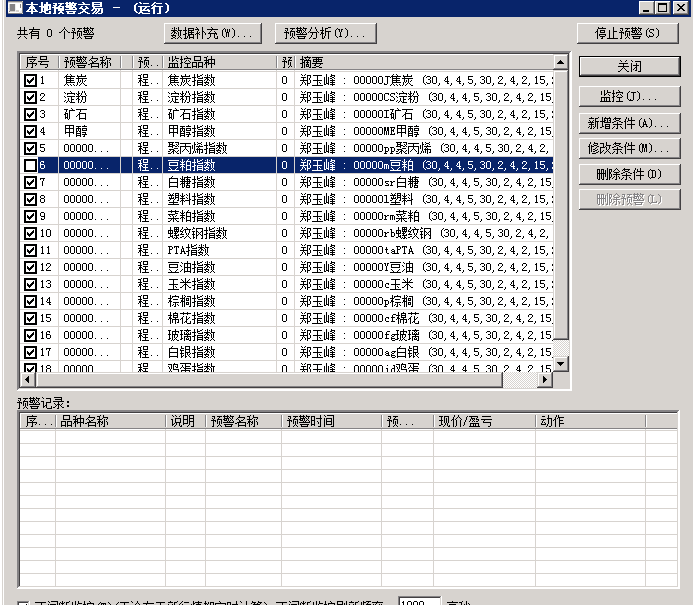Open the 监控(J) settings
Screen dimensions: 693x605
[x=629, y=97]
